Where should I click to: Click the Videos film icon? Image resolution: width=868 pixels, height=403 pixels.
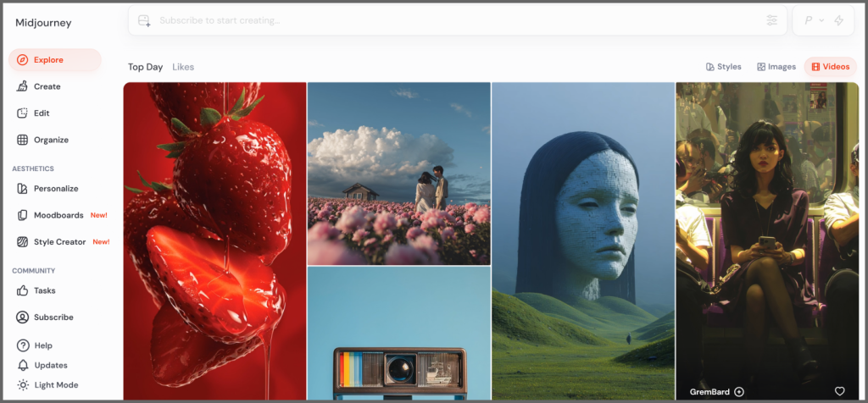coord(815,67)
